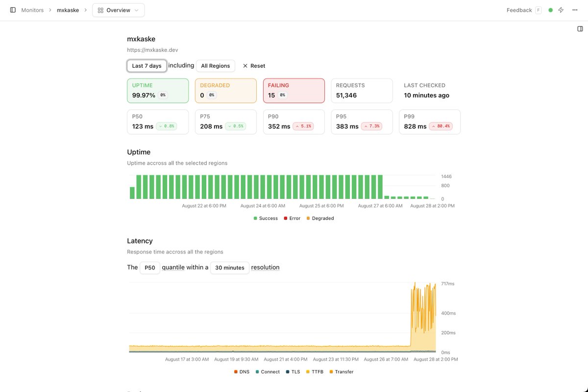Click the P90 352 ms card
This screenshot has height=392, width=588.
[294, 122]
